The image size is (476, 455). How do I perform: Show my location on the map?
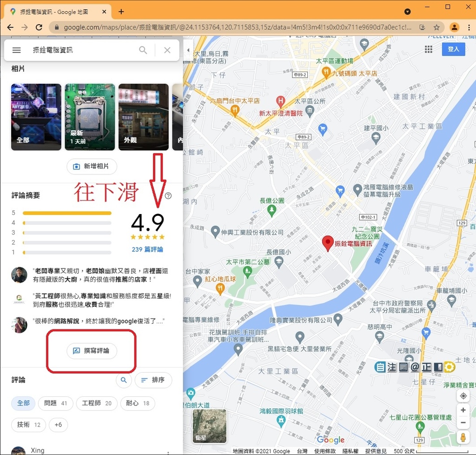pos(463,396)
